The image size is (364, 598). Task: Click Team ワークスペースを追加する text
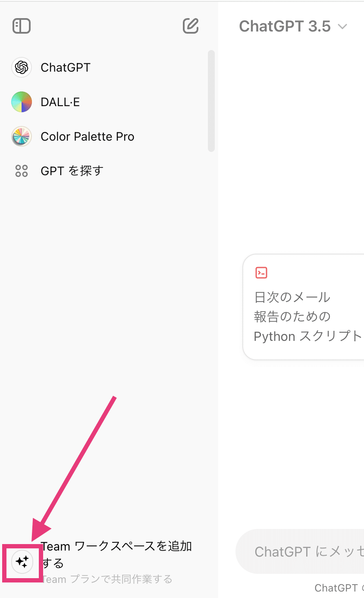click(x=116, y=555)
